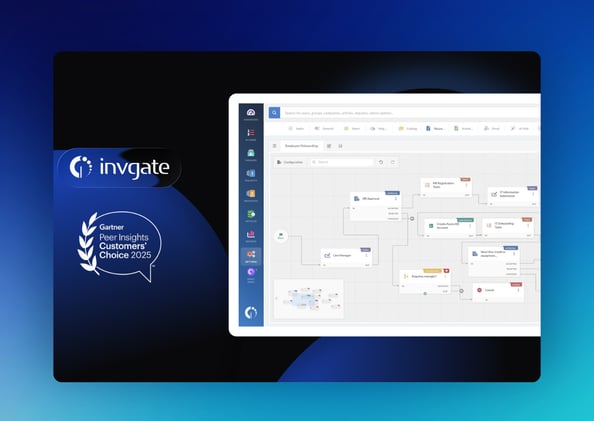Click the green Start flag node

281,236
